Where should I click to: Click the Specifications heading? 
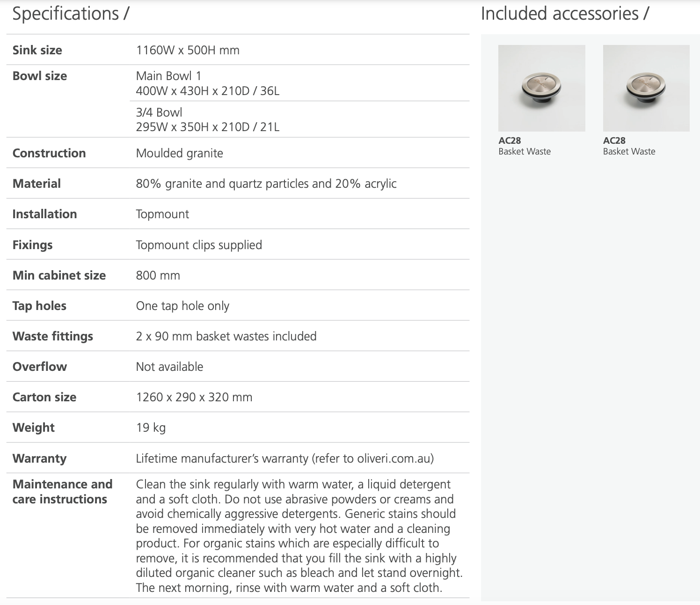coord(70,14)
